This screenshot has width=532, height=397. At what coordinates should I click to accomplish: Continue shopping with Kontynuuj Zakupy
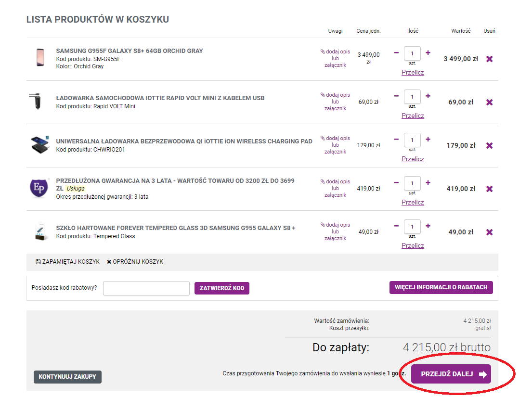[x=67, y=377]
